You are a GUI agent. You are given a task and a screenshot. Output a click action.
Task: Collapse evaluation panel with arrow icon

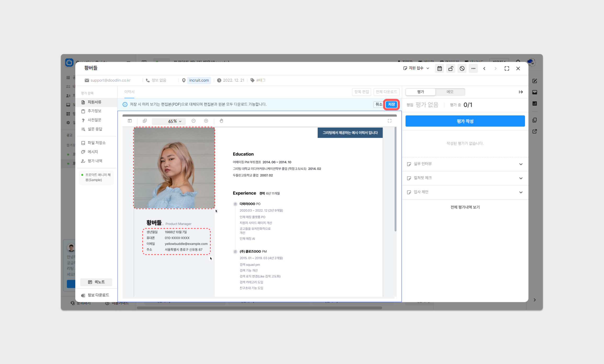pyautogui.click(x=521, y=92)
